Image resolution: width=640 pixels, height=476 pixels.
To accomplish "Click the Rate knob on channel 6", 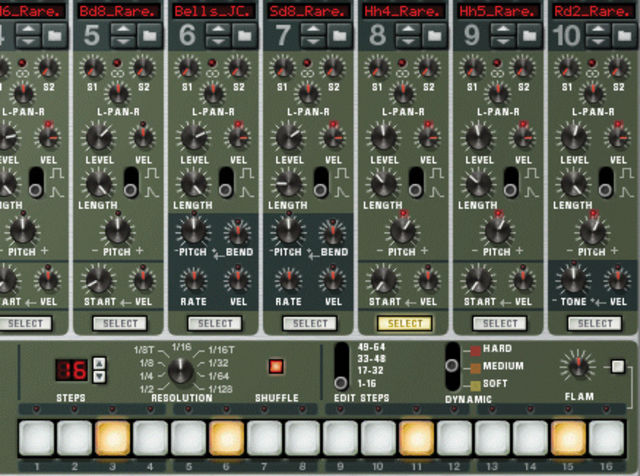I will click(194, 281).
